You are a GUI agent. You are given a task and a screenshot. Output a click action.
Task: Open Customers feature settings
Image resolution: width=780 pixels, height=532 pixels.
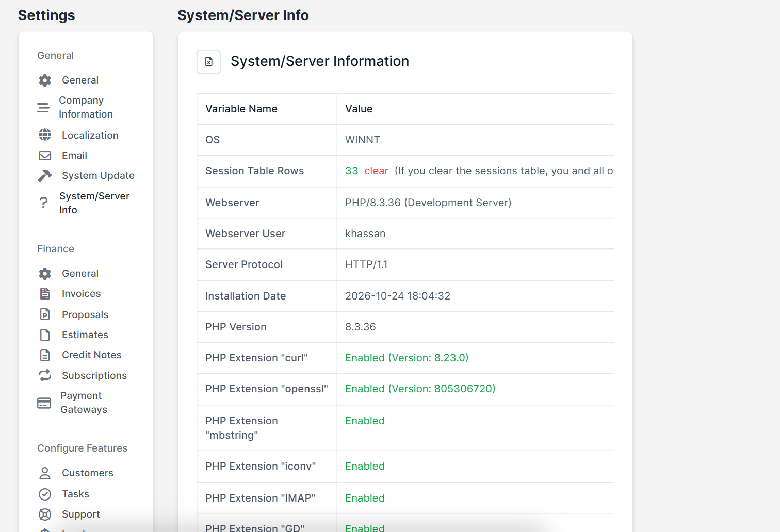88,473
